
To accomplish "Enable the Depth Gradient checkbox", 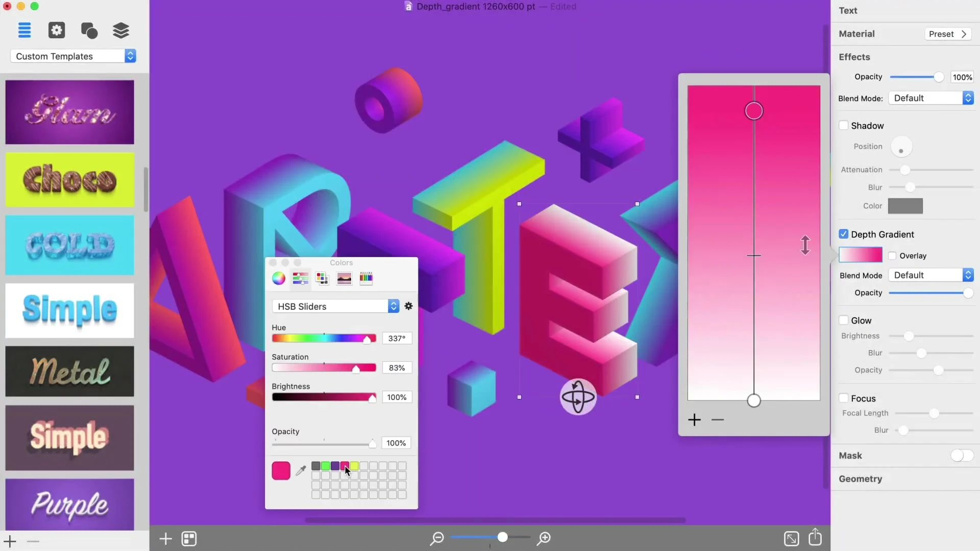I will coord(843,234).
